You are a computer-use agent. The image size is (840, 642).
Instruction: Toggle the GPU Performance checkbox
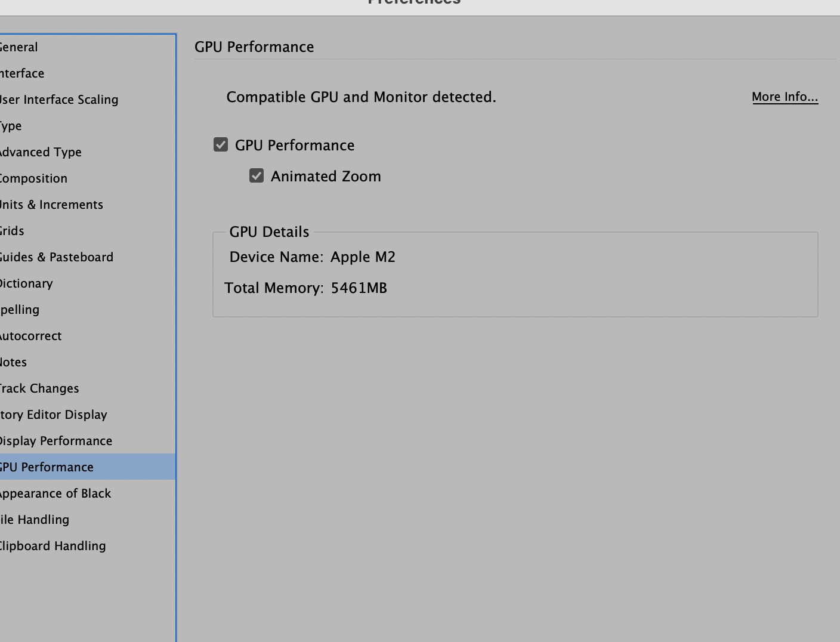(x=221, y=145)
